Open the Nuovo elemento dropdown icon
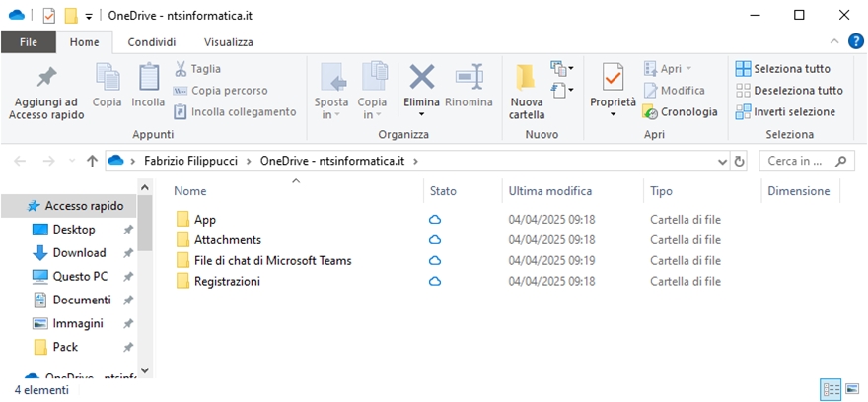 pos(562,69)
